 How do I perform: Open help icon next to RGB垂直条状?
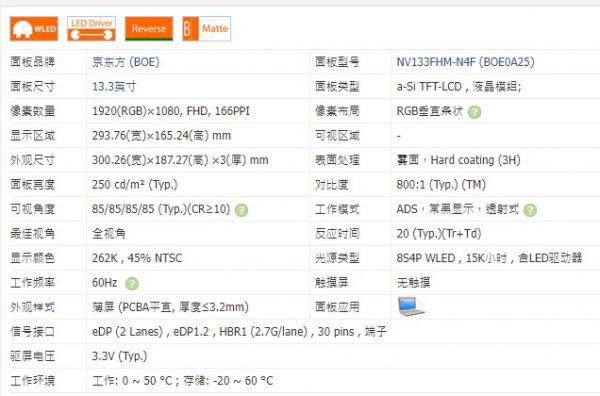tap(474, 112)
